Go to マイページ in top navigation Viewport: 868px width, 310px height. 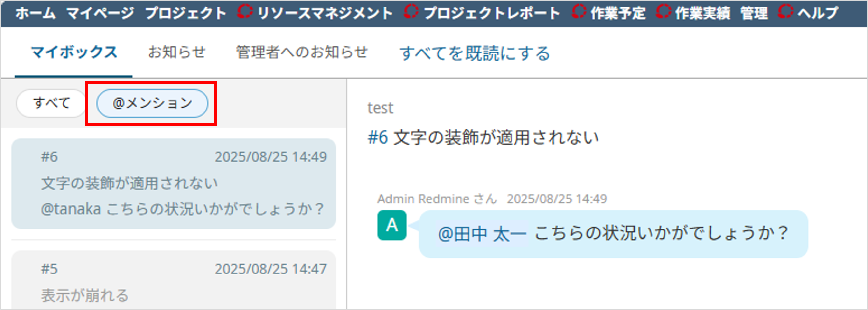tap(100, 13)
